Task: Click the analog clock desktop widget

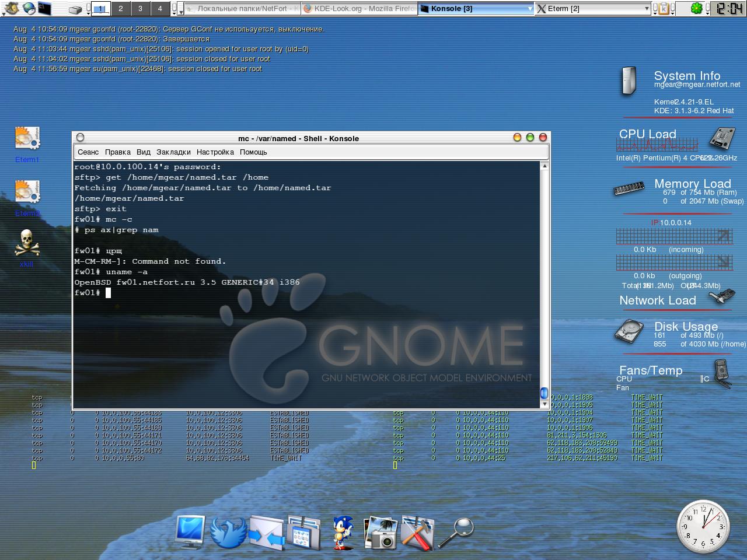Action: pyautogui.click(x=703, y=527)
